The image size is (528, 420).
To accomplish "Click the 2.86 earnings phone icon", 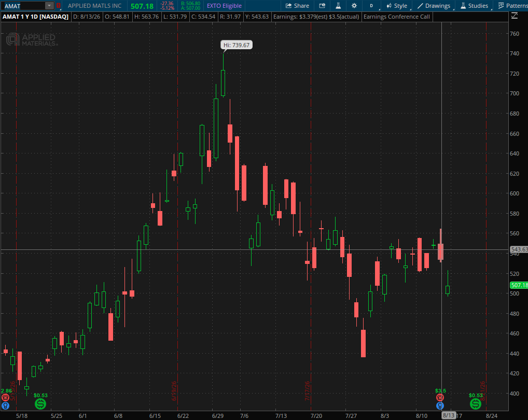I will tap(6, 398).
